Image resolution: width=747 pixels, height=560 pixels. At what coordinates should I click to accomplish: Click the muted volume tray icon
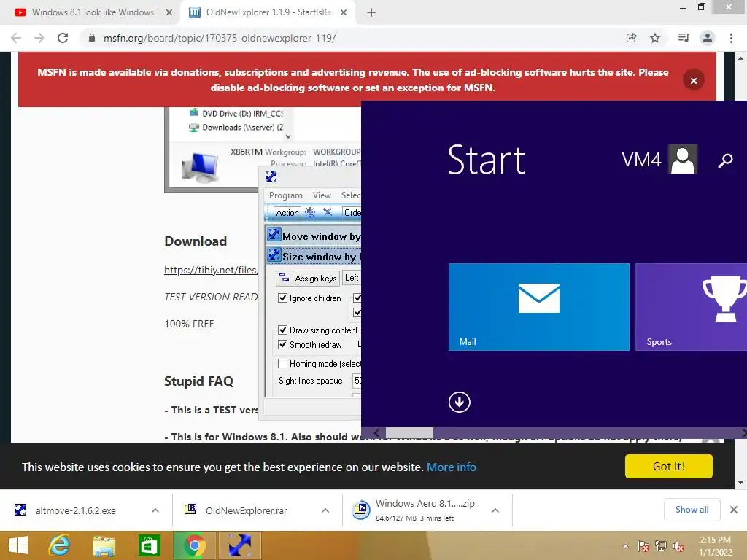click(x=678, y=546)
